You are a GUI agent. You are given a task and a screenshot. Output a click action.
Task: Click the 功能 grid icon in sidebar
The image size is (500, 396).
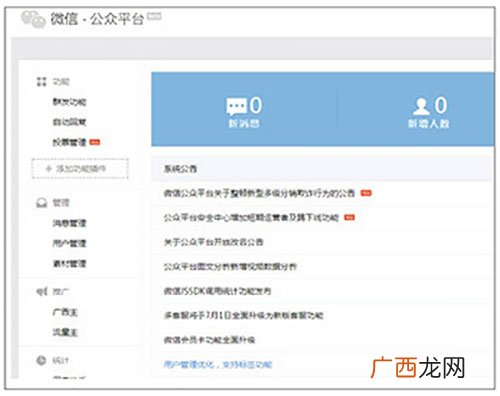[x=42, y=82]
